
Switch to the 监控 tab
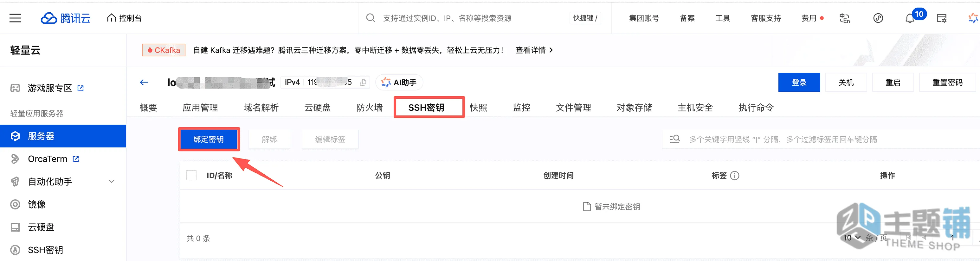(x=521, y=108)
